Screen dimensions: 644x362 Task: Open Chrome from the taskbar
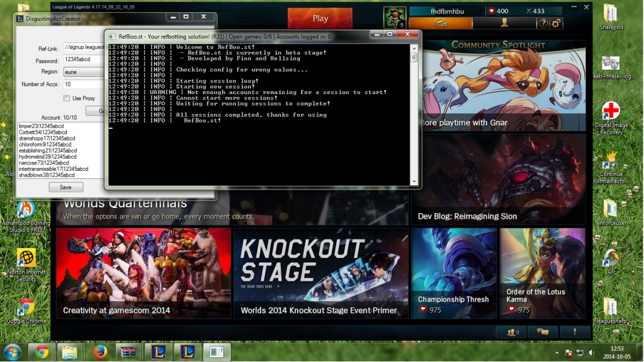coord(41,352)
